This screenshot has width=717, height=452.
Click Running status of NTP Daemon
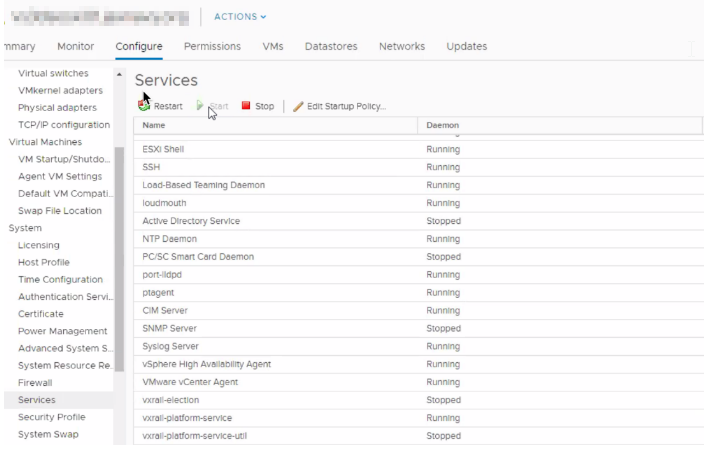[443, 239]
